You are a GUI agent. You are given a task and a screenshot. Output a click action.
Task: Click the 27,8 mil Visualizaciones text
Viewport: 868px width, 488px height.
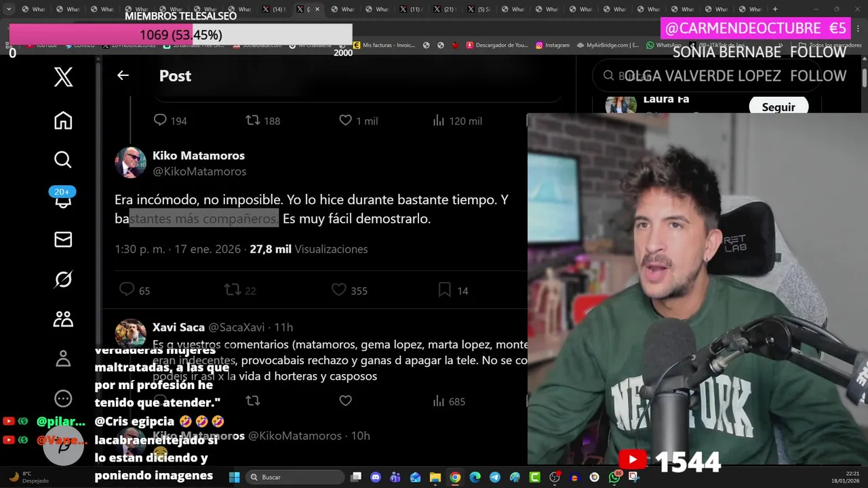click(309, 249)
